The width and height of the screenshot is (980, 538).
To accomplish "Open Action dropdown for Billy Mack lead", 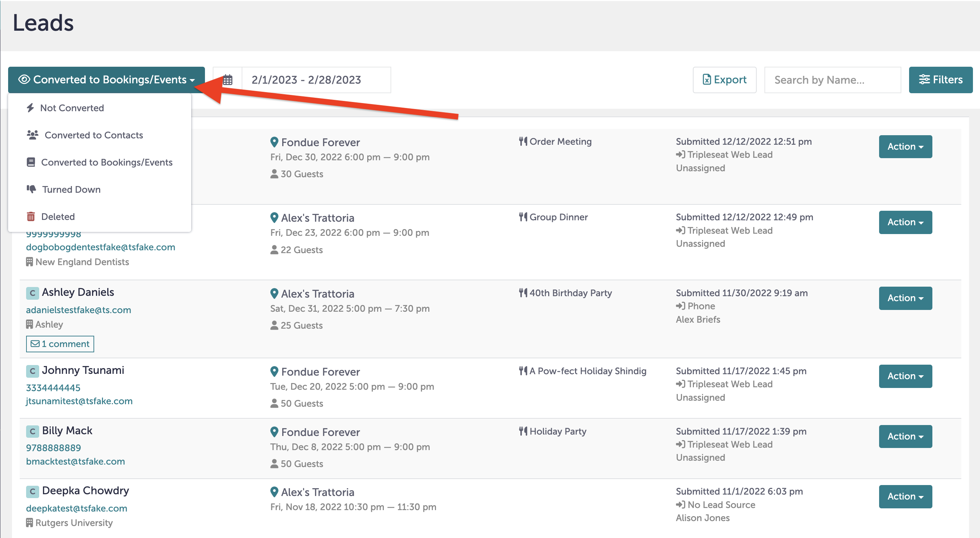I will click(x=905, y=436).
